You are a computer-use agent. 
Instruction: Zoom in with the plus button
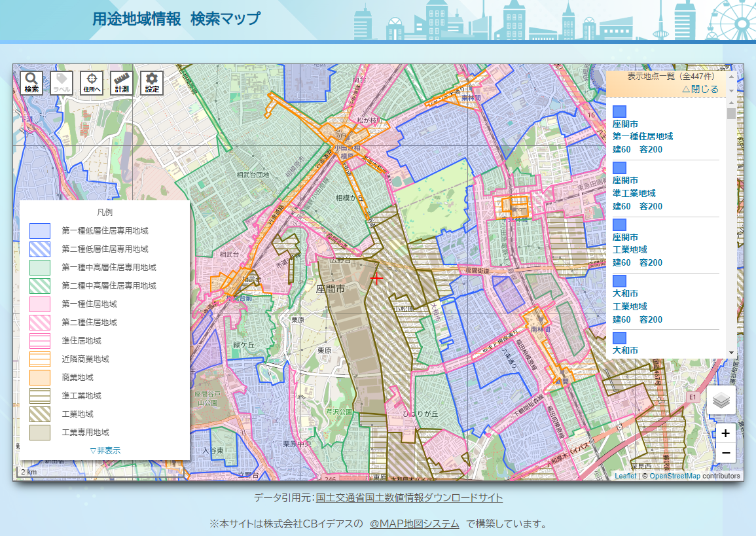[x=725, y=434]
